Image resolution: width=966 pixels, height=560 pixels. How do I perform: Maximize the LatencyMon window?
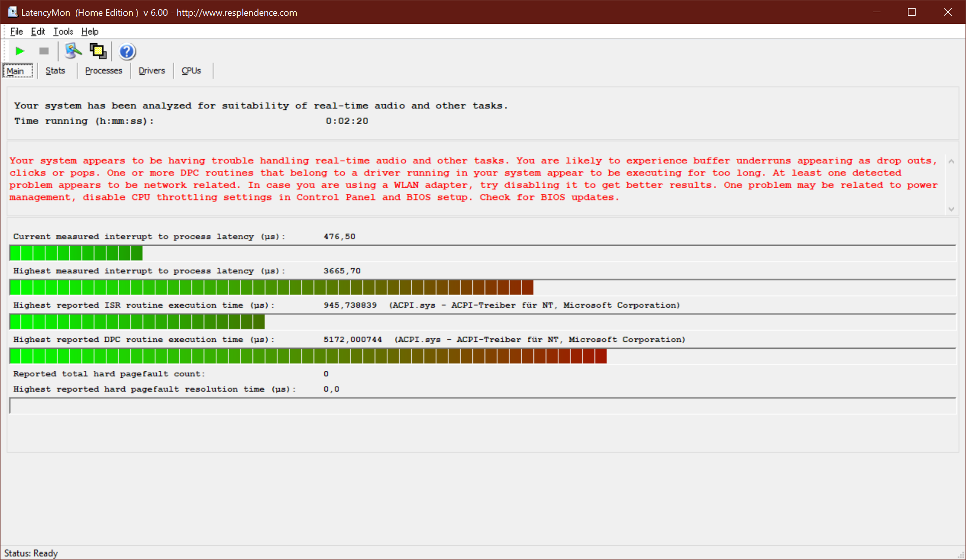pyautogui.click(x=912, y=12)
